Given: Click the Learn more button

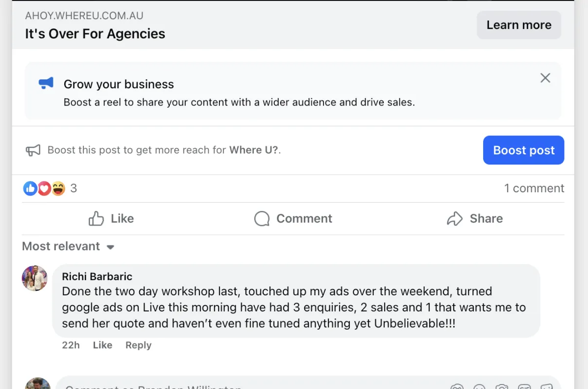Looking at the screenshot, I should tap(518, 25).
